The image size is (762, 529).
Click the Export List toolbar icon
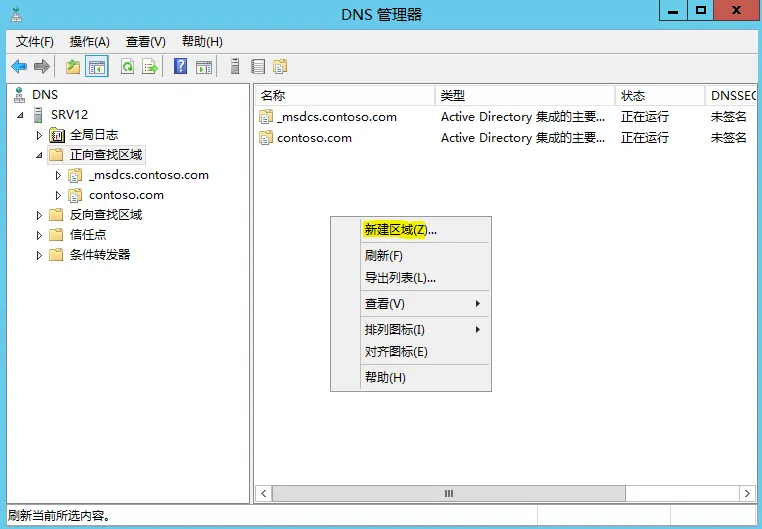coord(150,67)
